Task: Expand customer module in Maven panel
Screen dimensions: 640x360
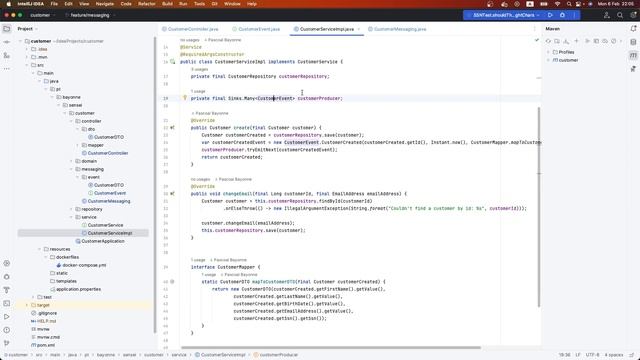Action: (548, 60)
